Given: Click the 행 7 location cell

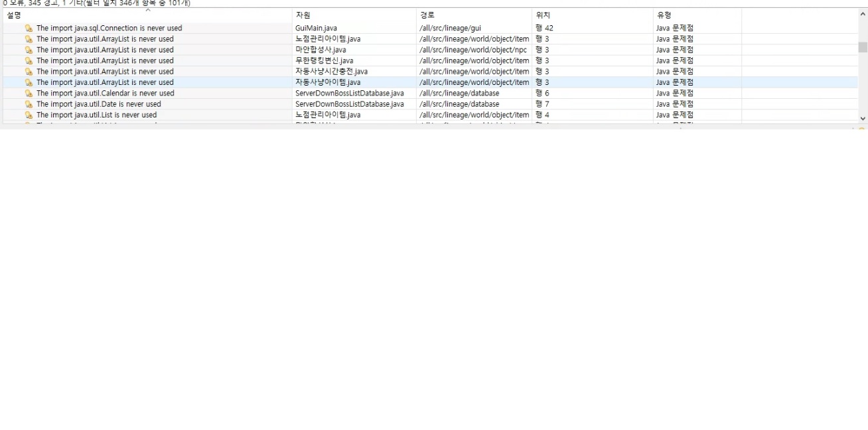Looking at the screenshot, I should pyautogui.click(x=542, y=104).
